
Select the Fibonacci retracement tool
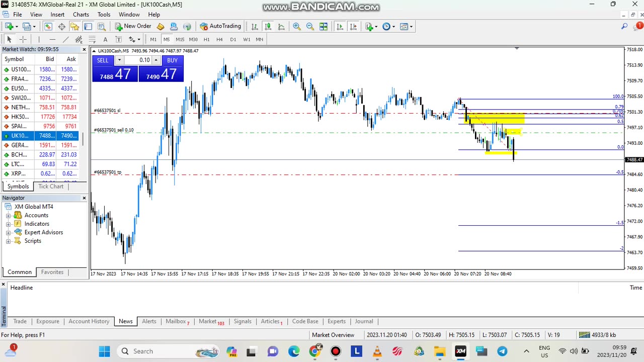92,39
